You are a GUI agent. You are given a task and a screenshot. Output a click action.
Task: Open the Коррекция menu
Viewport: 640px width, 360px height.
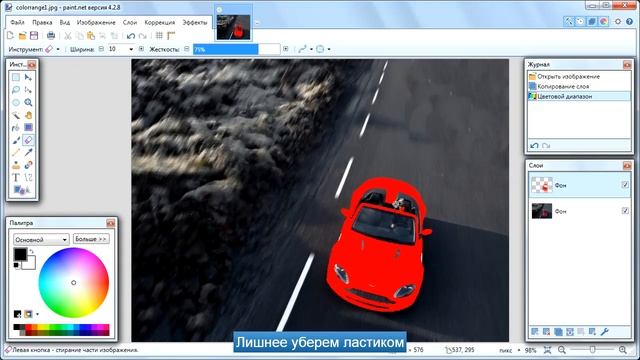pyautogui.click(x=160, y=22)
